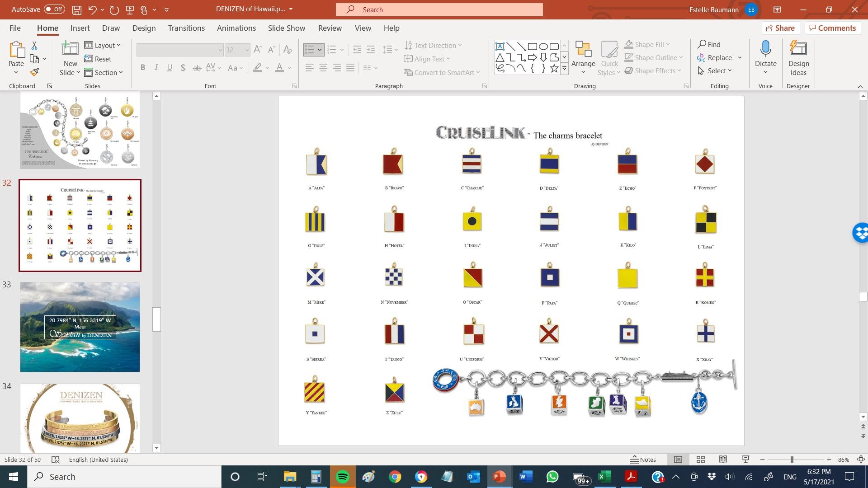Insert a New Slide

70,53
